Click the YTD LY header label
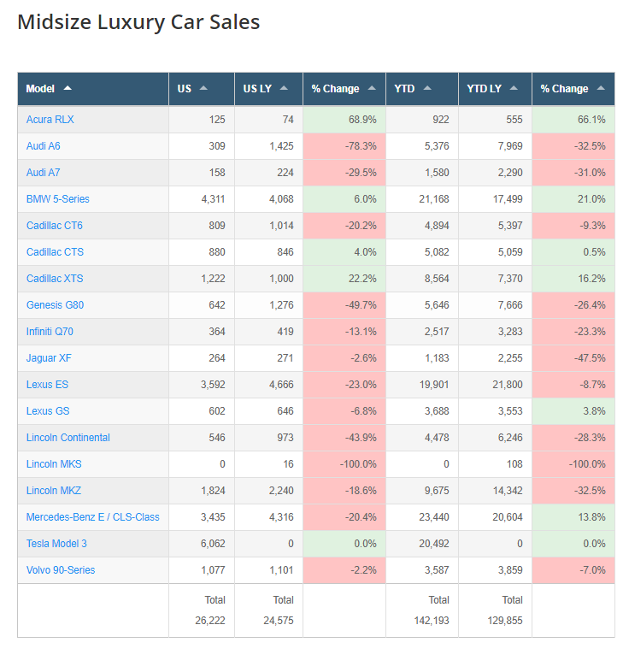 (485, 89)
